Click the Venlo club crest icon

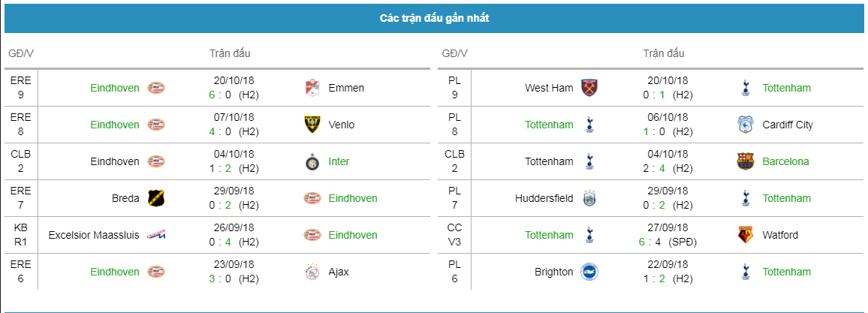(x=313, y=125)
